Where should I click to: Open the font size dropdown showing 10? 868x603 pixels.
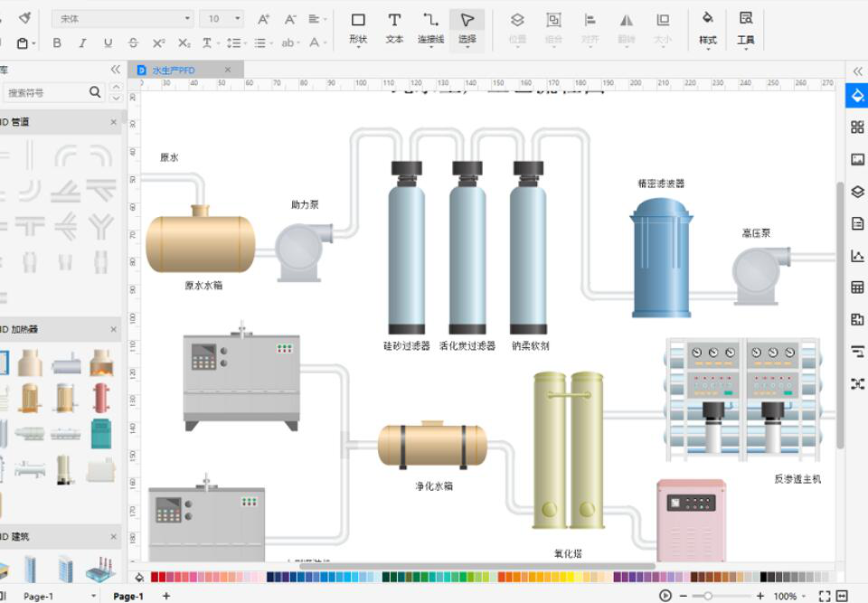click(223, 19)
